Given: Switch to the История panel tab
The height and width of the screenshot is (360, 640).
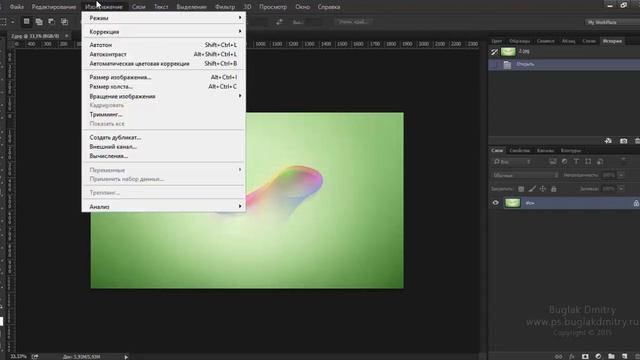Looking at the screenshot, I should tap(612, 41).
